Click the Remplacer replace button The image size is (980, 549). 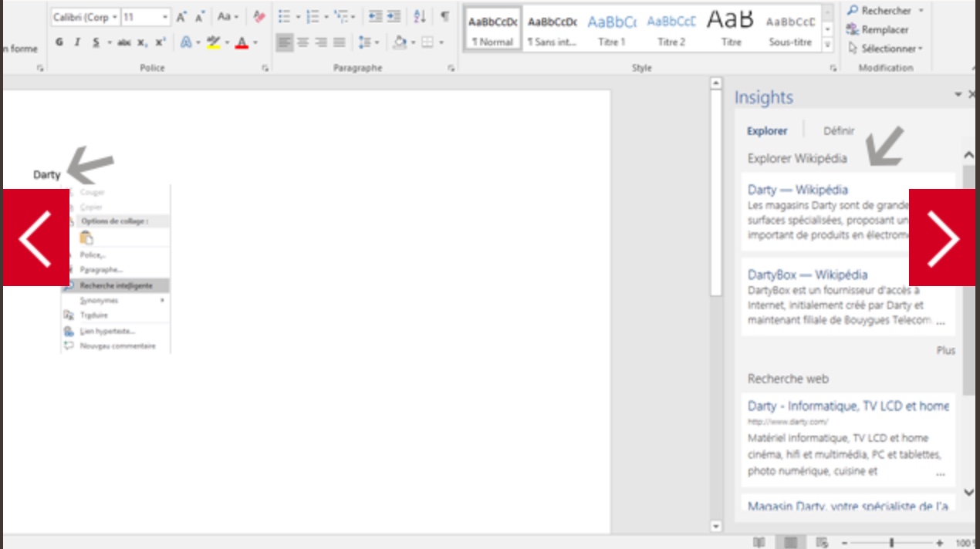point(877,29)
